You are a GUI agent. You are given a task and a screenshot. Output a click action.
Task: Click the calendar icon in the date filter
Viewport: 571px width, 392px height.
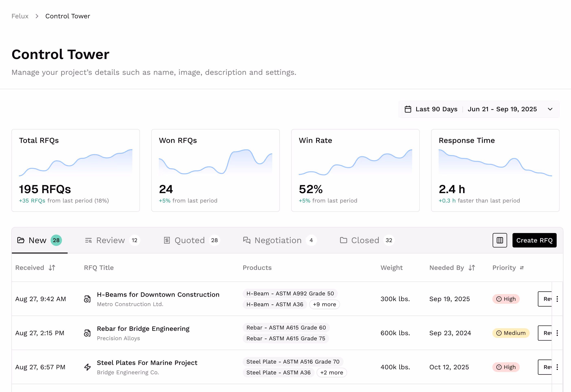point(408,109)
